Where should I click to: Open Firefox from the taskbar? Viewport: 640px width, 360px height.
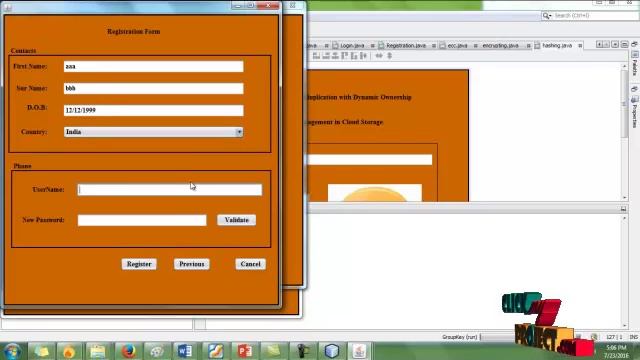(129, 351)
